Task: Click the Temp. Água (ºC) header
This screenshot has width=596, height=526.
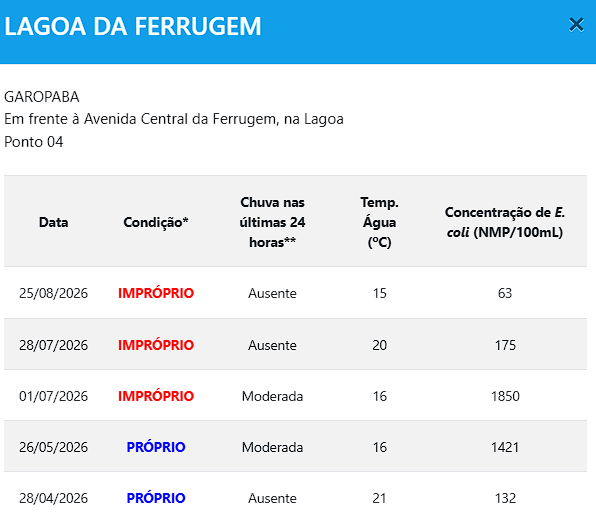Action: coord(379,222)
